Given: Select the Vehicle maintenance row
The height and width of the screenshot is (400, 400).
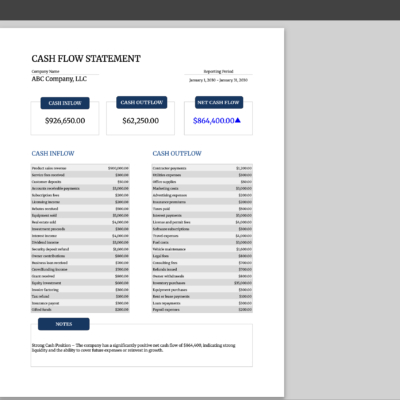Looking at the screenshot, I should 202,249.
